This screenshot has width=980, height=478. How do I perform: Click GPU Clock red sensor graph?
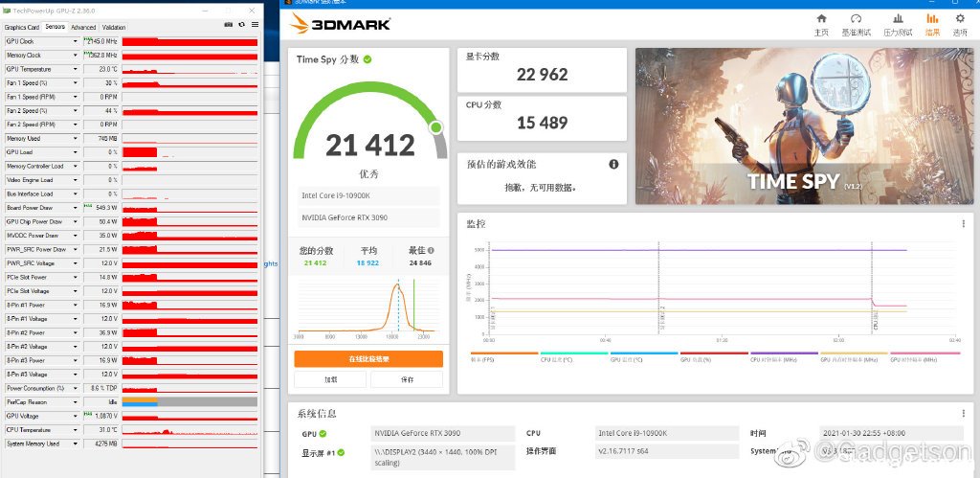[190, 41]
